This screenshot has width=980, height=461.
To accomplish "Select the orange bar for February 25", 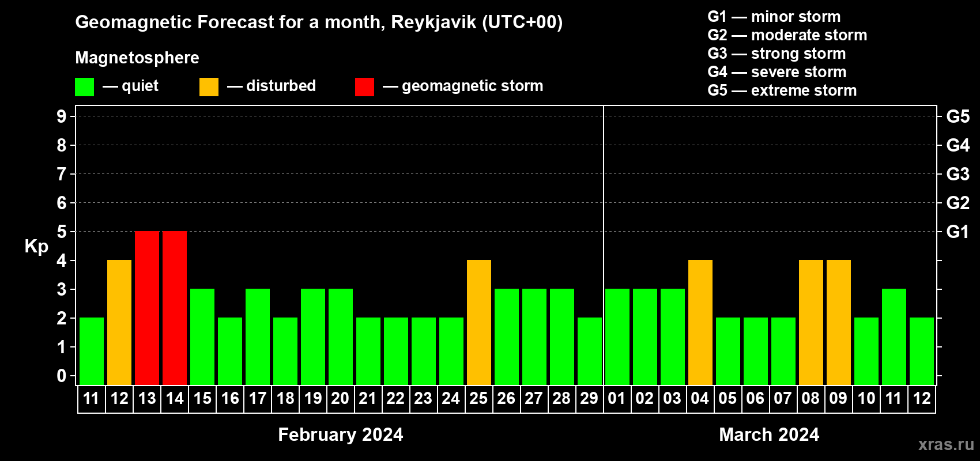I will pos(479,322).
